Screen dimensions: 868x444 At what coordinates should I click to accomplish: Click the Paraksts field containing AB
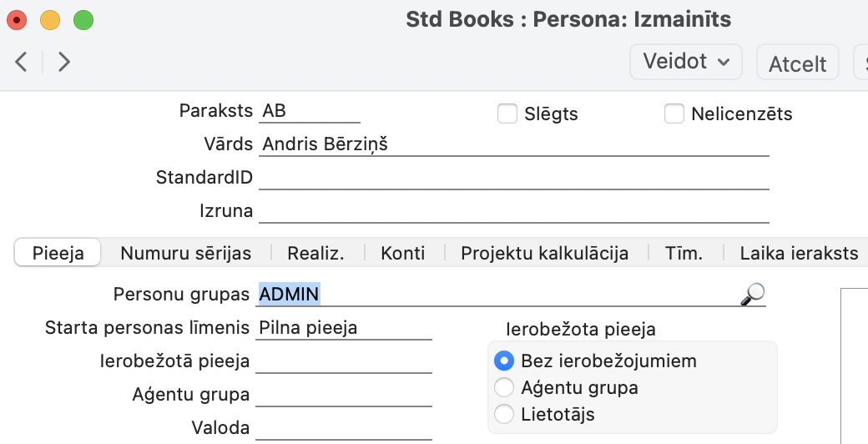[310, 112]
